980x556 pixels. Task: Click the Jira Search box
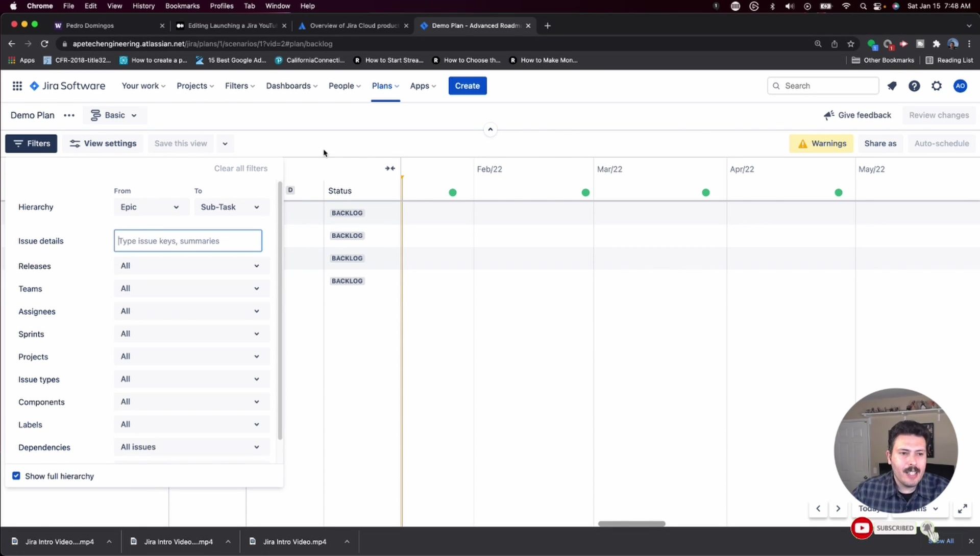(x=823, y=86)
